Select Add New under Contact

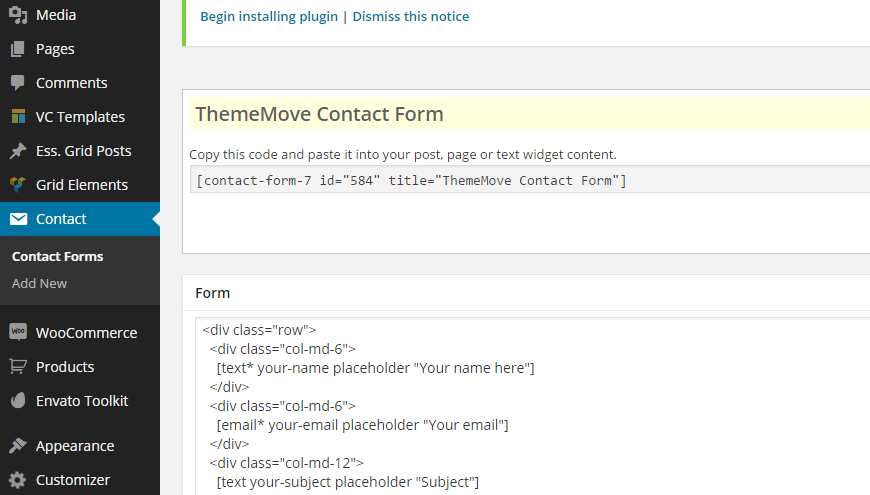click(40, 284)
